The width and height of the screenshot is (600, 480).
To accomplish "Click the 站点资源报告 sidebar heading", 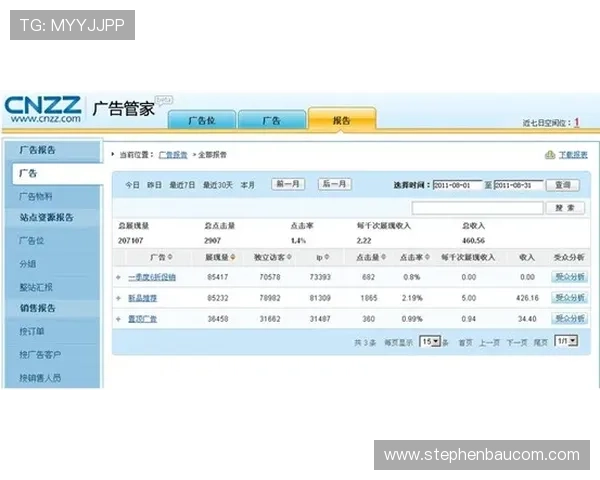I will 46,217.
